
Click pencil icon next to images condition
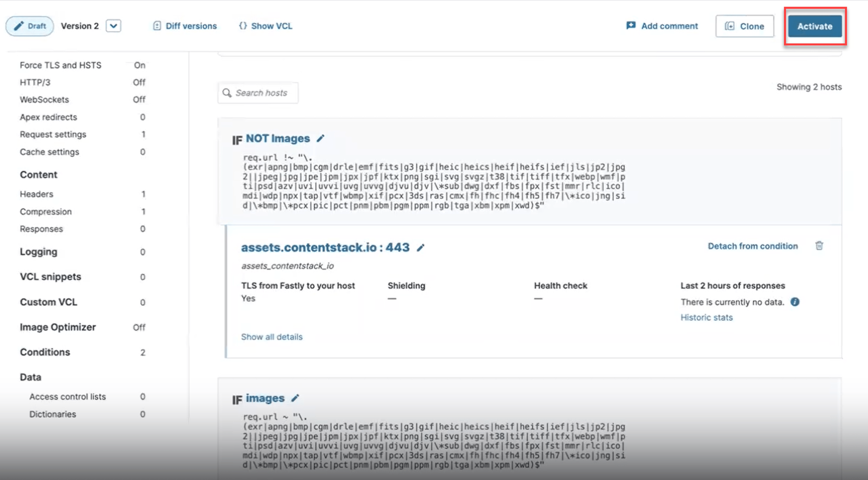(x=295, y=398)
